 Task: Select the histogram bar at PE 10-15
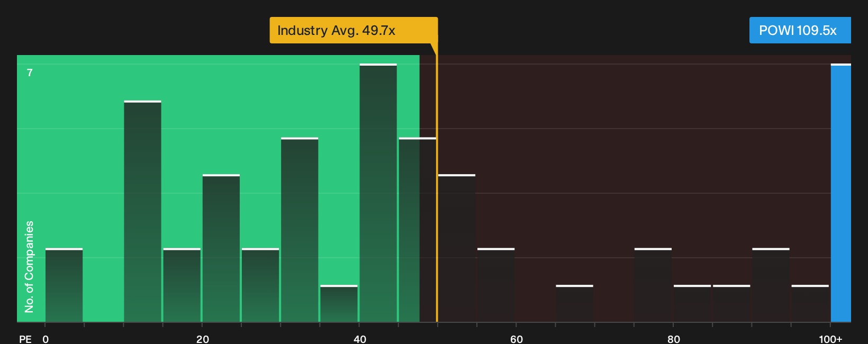pyautogui.click(x=142, y=211)
